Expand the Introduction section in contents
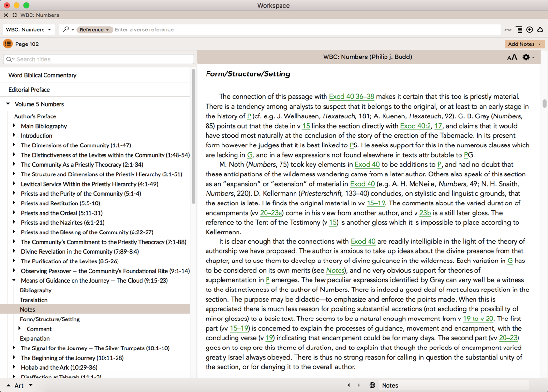The height and width of the screenshot is (392, 548). (14, 136)
